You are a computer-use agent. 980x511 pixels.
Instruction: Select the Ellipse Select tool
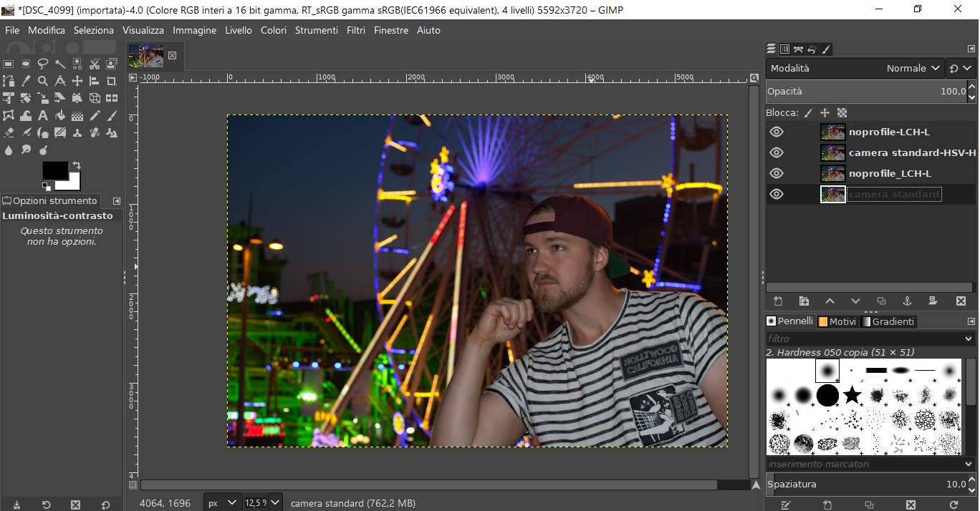click(x=26, y=64)
